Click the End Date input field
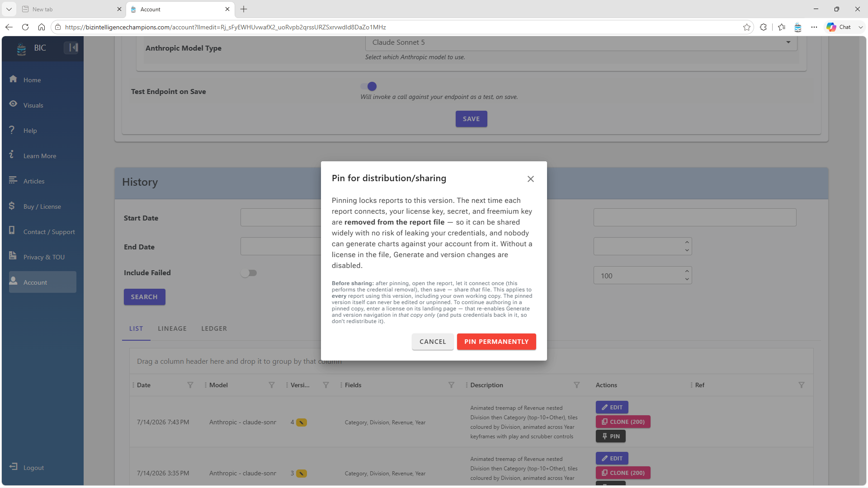 [x=281, y=246]
